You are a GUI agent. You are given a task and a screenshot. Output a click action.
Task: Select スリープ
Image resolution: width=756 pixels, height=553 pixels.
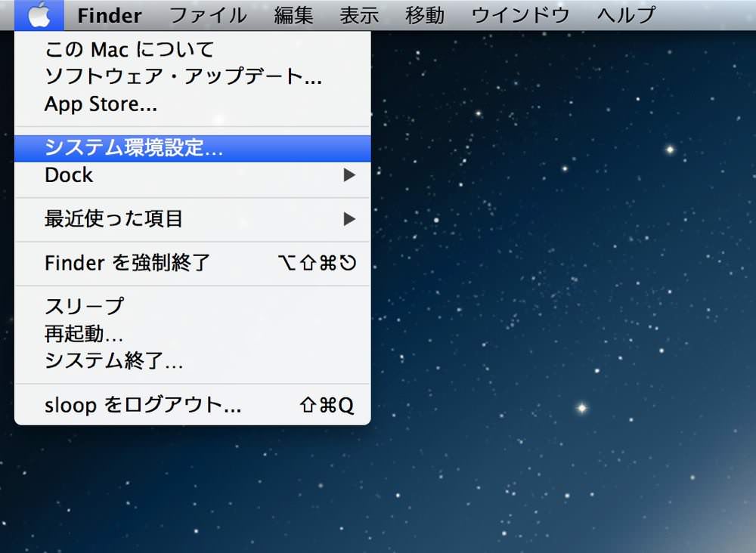tap(192, 307)
